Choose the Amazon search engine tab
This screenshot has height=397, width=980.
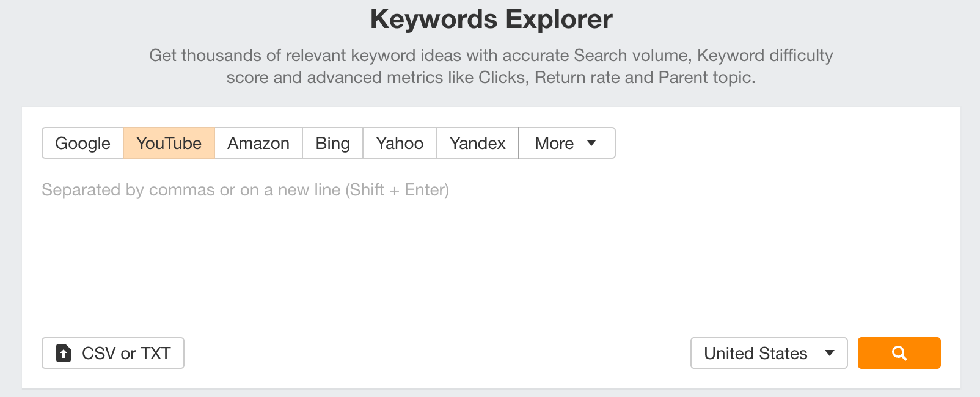coord(258,143)
